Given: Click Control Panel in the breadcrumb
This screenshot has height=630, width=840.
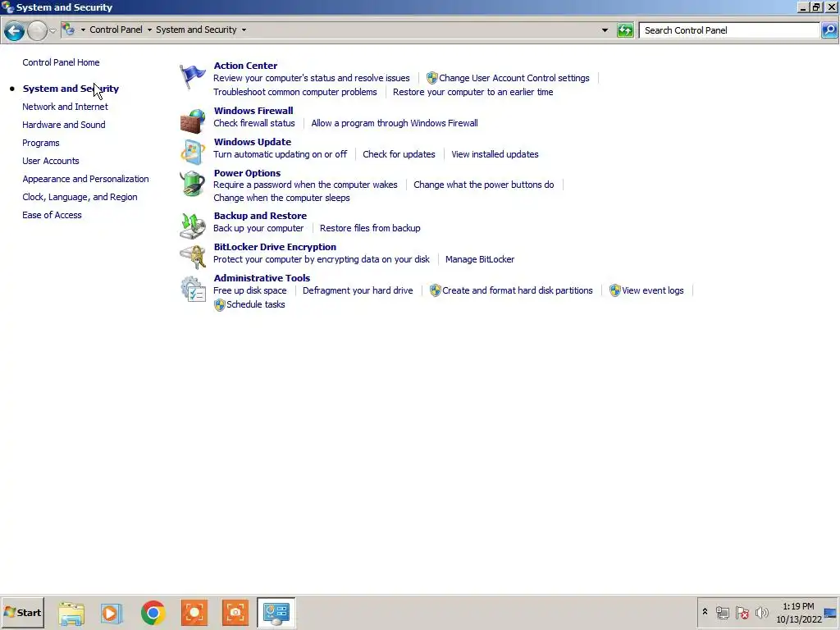Looking at the screenshot, I should click(x=116, y=30).
